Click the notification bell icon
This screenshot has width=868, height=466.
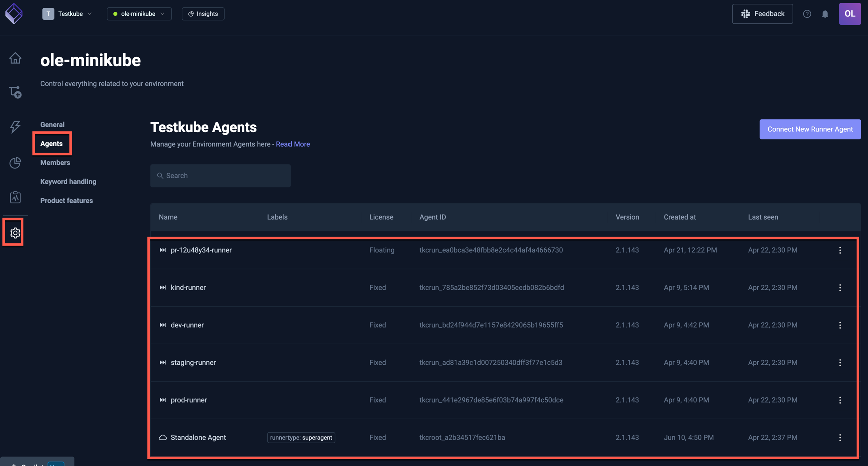[825, 14]
